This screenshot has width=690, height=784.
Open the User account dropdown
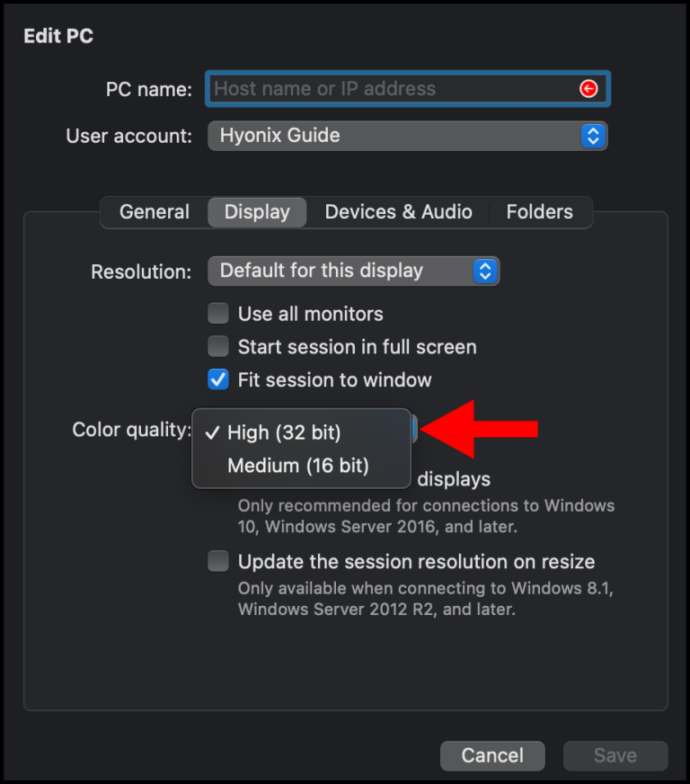pos(404,136)
